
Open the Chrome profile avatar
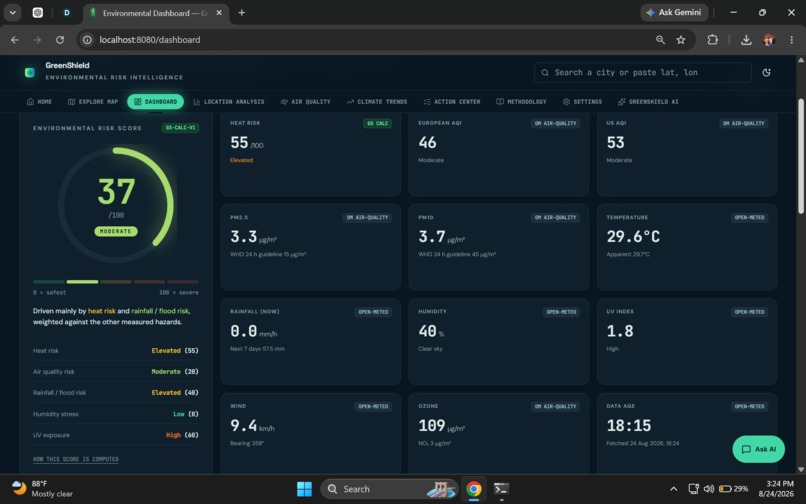click(x=769, y=40)
